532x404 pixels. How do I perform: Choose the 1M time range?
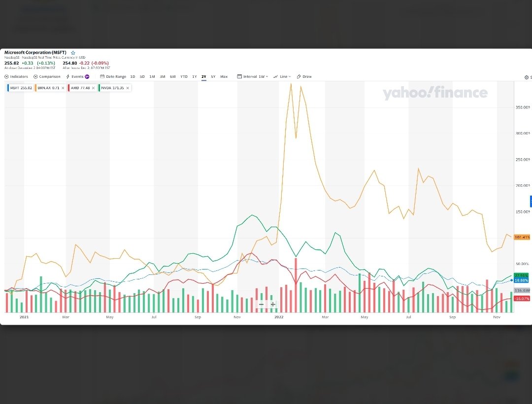152,77
